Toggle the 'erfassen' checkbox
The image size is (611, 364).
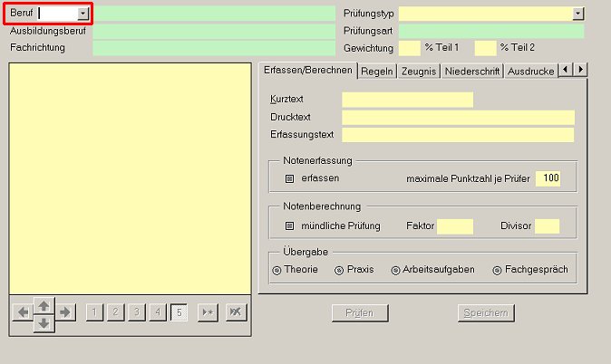point(290,178)
